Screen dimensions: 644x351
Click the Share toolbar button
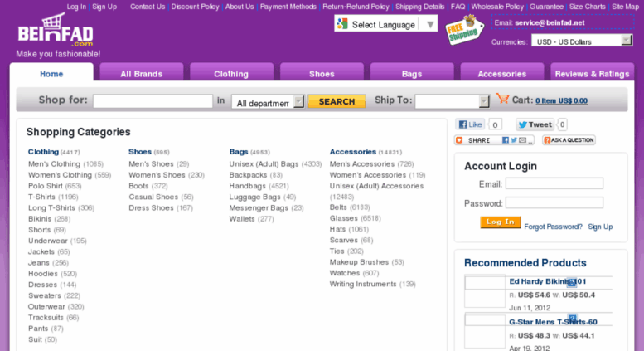click(494, 140)
